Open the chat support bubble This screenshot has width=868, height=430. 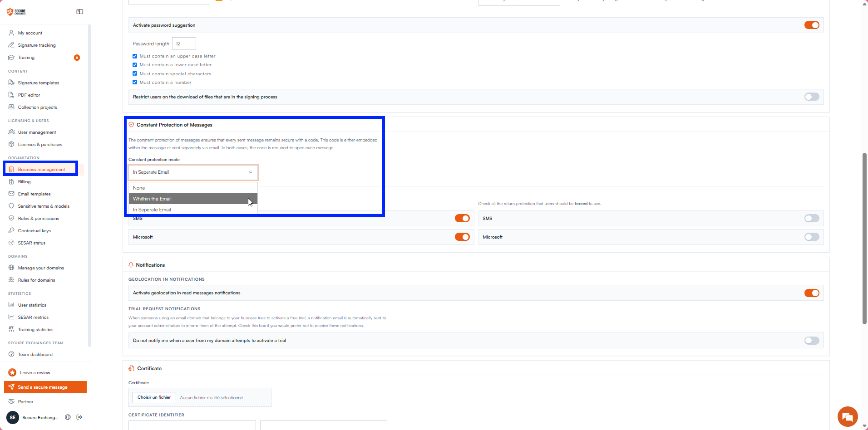[x=848, y=417]
